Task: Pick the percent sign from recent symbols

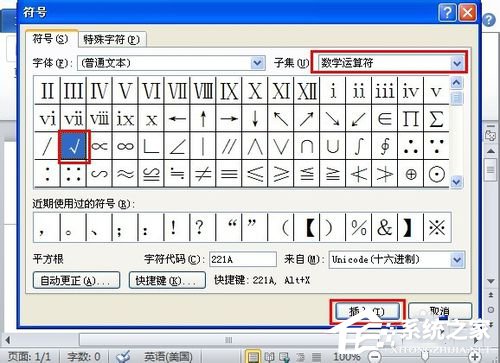Action: click(359, 228)
